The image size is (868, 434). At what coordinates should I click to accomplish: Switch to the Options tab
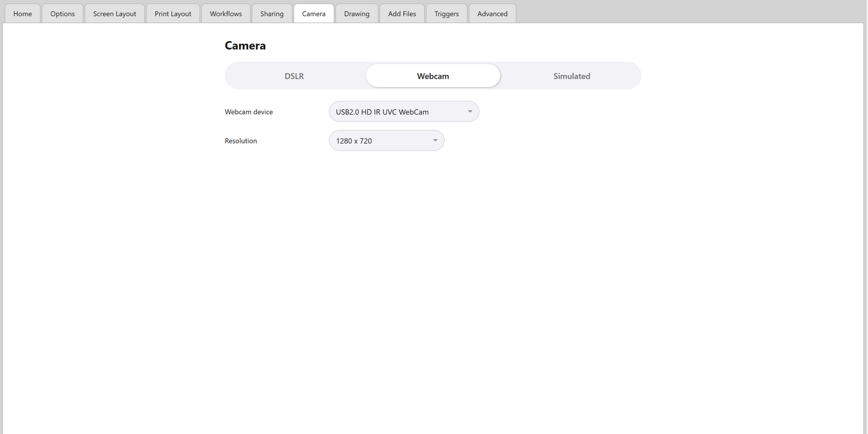pos(62,13)
